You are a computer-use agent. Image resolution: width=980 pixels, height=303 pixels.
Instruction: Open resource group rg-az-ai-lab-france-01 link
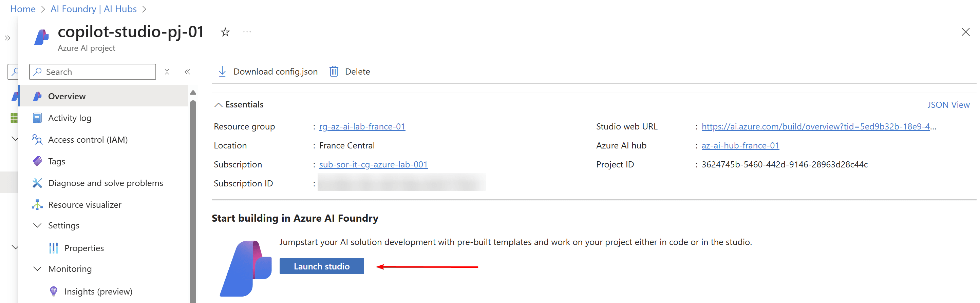(362, 126)
